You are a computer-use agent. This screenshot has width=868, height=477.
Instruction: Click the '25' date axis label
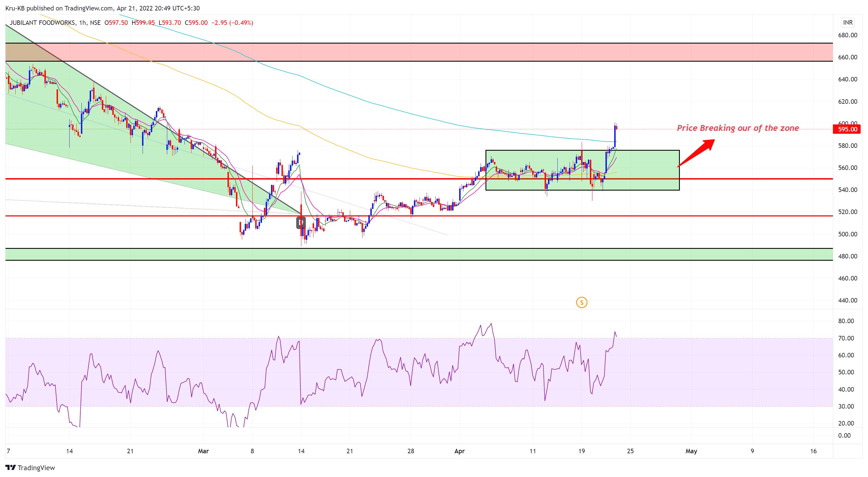pyautogui.click(x=630, y=451)
